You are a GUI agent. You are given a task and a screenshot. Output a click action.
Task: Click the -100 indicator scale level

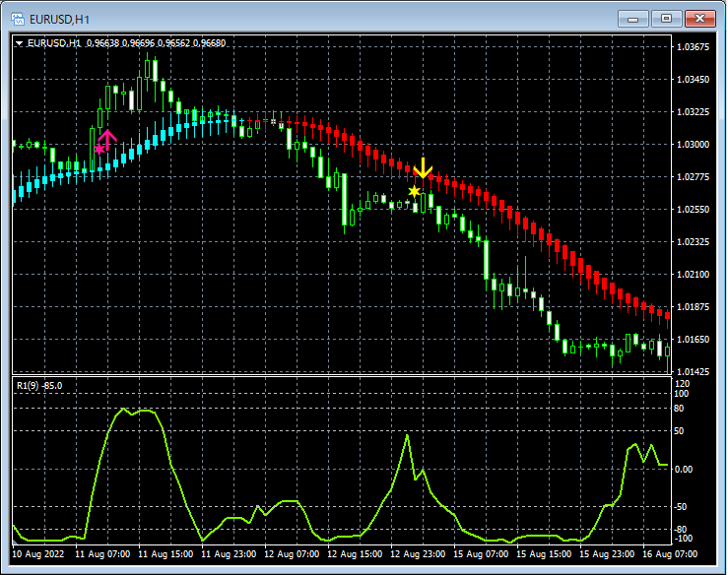[x=683, y=539]
